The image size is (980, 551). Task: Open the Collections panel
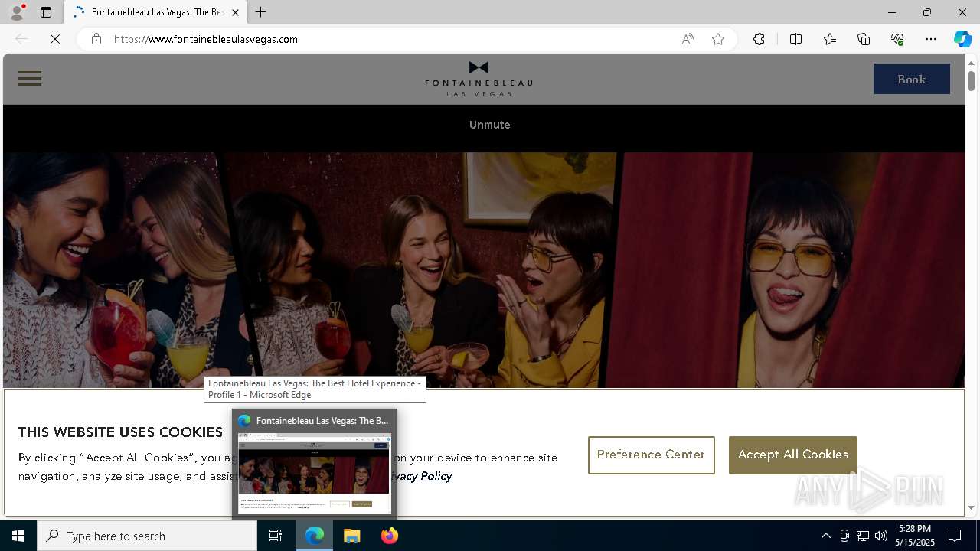tap(864, 39)
